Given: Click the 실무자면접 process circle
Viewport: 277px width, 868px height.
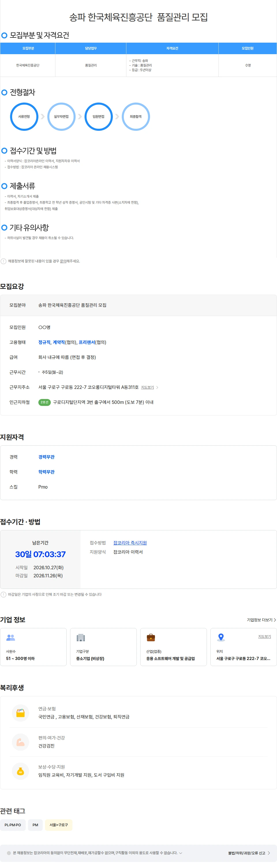Looking at the screenshot, I should (61, 117).
